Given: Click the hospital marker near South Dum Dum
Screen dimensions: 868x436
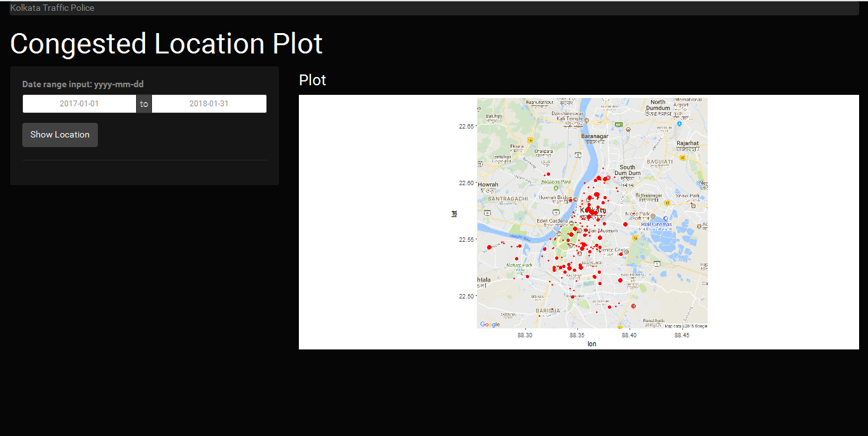Looking at the screenshot, I should point(608,178).
